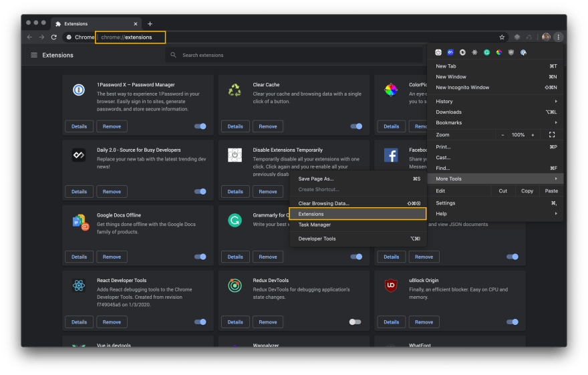Click the Facebook extension card icon
The image size is (588, 375).
(391, 155)
